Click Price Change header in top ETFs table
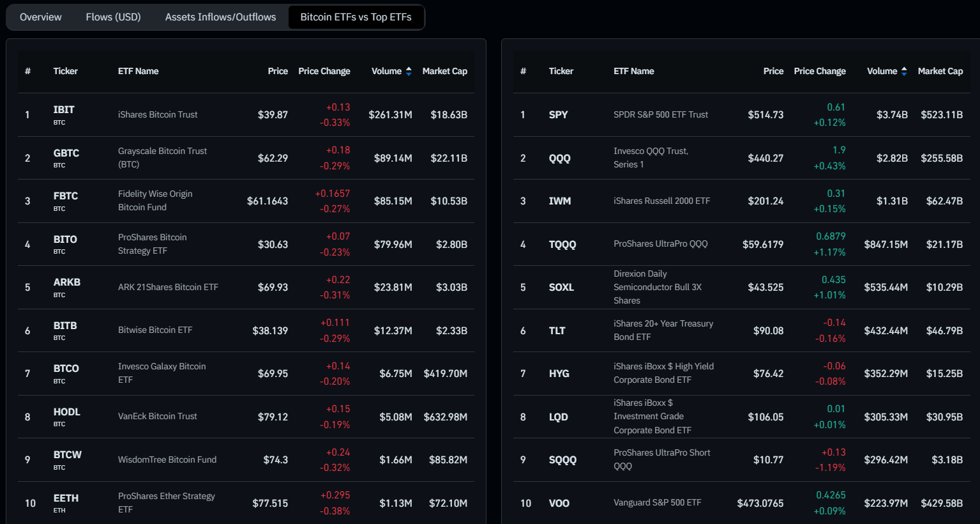The width and height of the screenshot is (980, 524). (x=819, y=72)
